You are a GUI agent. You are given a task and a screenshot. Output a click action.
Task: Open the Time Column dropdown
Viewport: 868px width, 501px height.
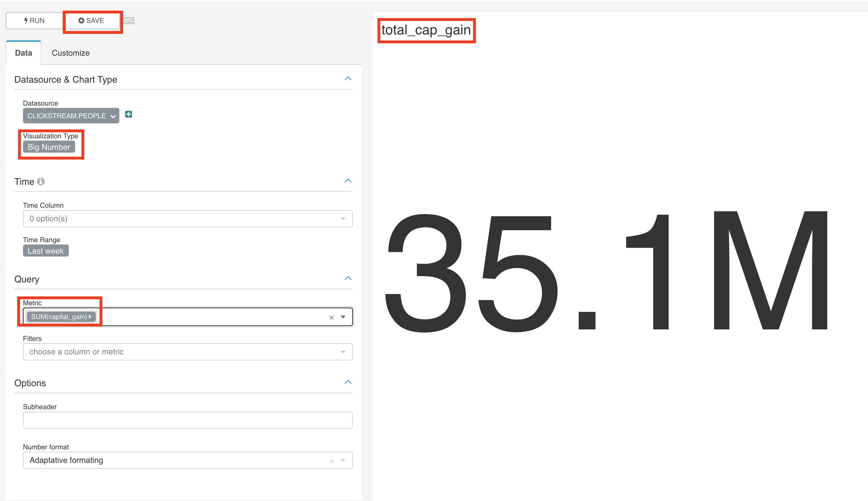(x=187, y=218)
